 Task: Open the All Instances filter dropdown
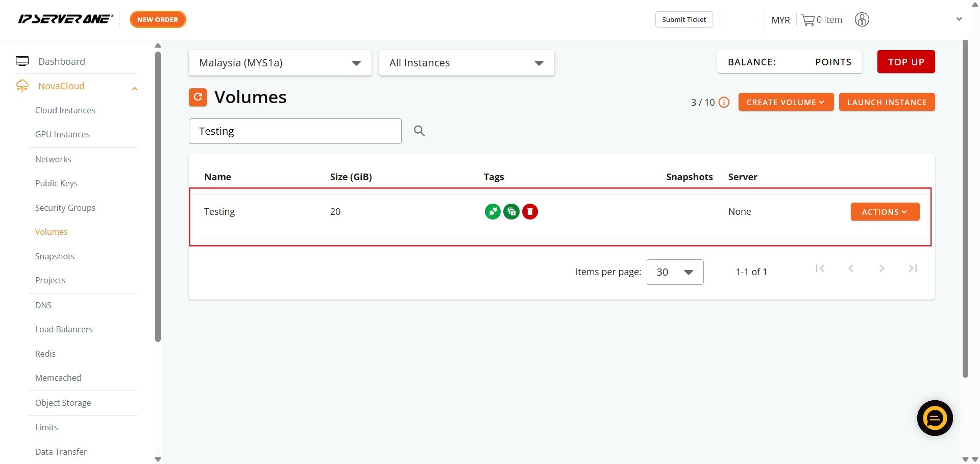click(x=466, y=63)
